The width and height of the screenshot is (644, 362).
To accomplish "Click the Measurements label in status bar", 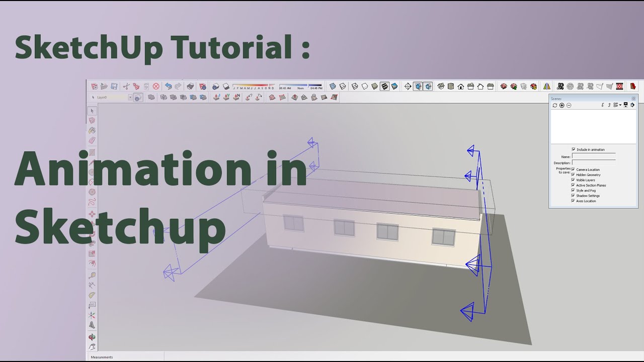I will point(102,357).
